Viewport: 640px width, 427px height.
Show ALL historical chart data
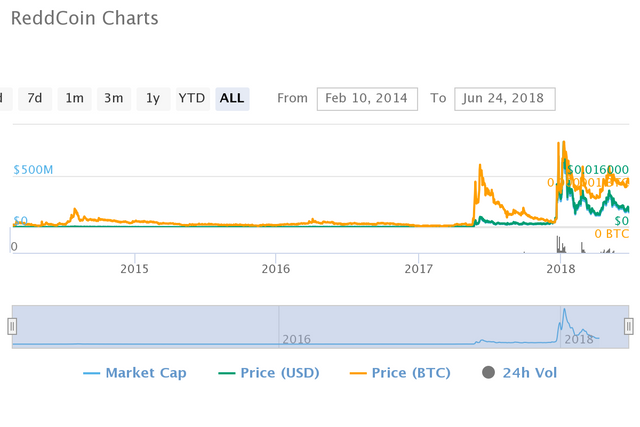pos(232,98)
